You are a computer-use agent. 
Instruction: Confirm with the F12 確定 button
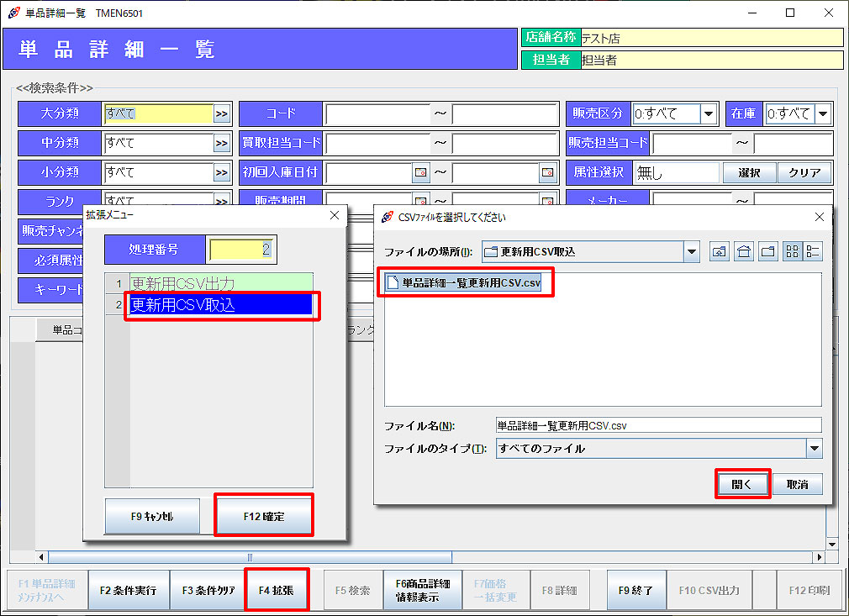264,516
